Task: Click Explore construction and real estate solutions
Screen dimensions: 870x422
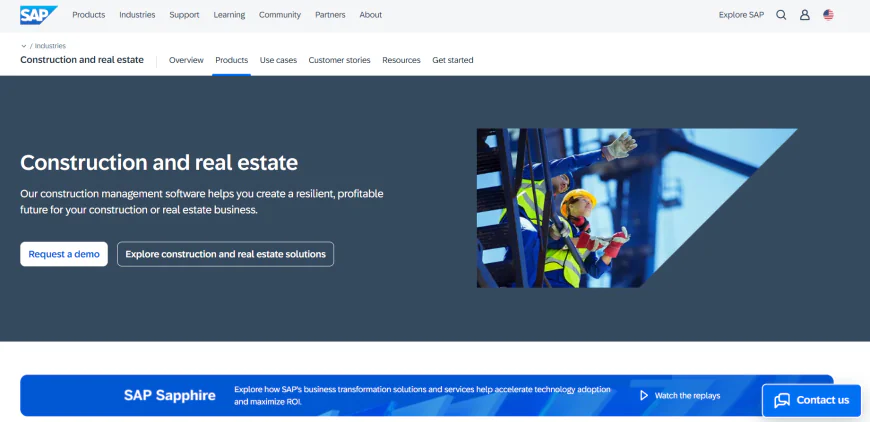Action: 225,254
